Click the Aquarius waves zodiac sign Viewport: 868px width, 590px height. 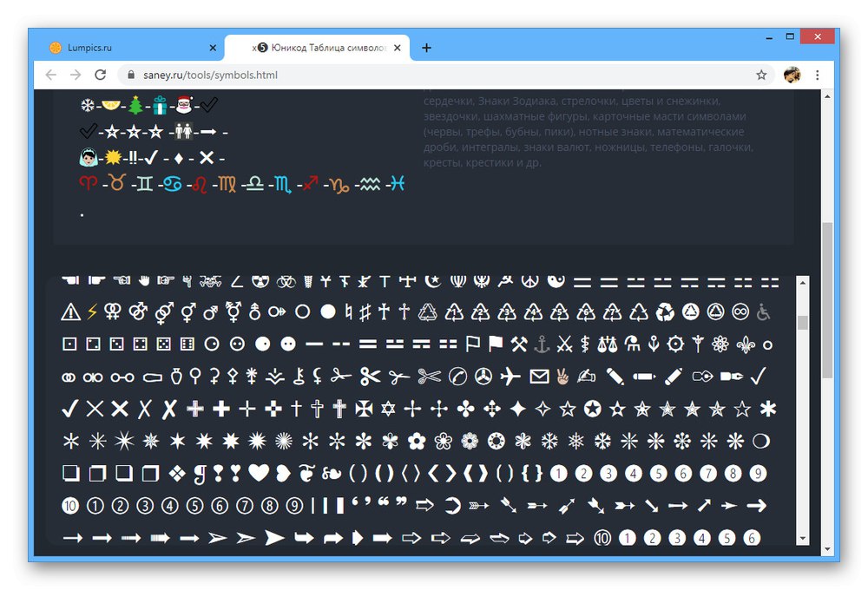(x=370, y=184)
